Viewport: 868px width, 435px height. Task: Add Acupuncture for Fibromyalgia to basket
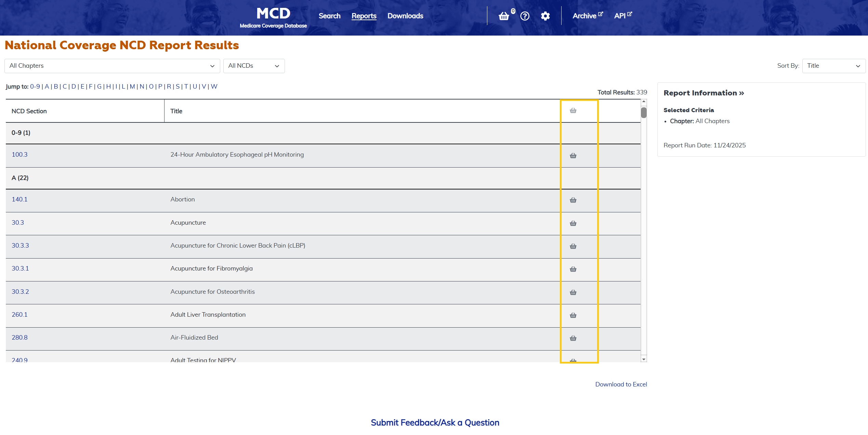click(573, 269)
